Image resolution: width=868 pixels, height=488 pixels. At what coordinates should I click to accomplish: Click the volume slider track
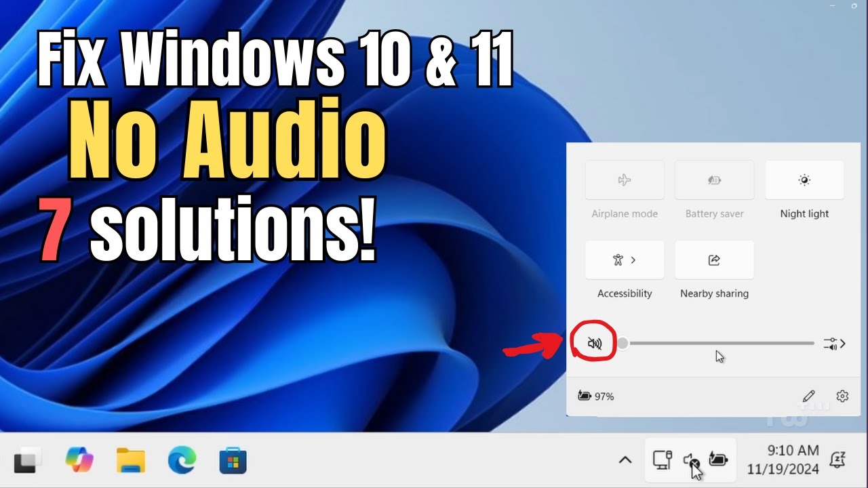[717, 343]
